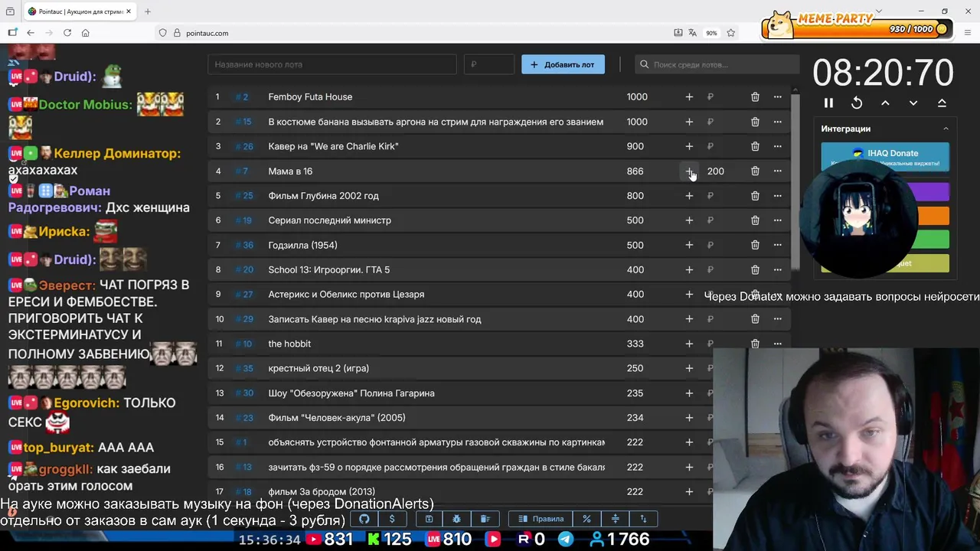Delete the Годзилла (1954) lot
The height and width of the screenshot is (551, 980).
coord(755,245)
